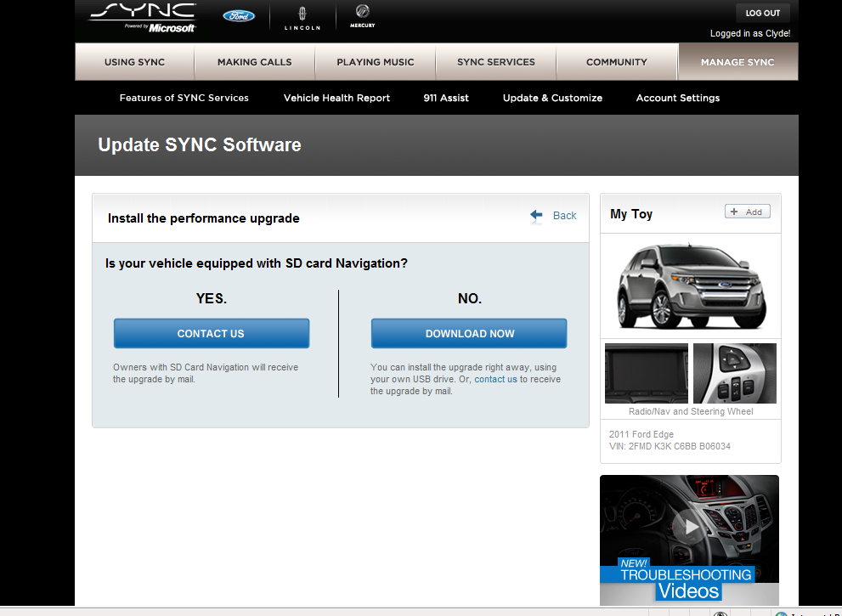842x616 pixels.
Task: Open the steering wheel controls thumbnail
Action: (735, 373)
